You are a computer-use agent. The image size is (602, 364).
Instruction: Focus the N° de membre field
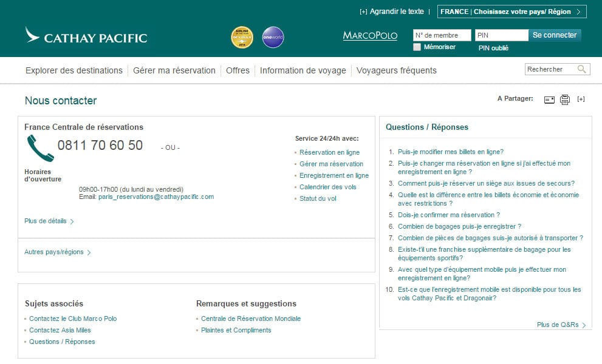[442, 35]
